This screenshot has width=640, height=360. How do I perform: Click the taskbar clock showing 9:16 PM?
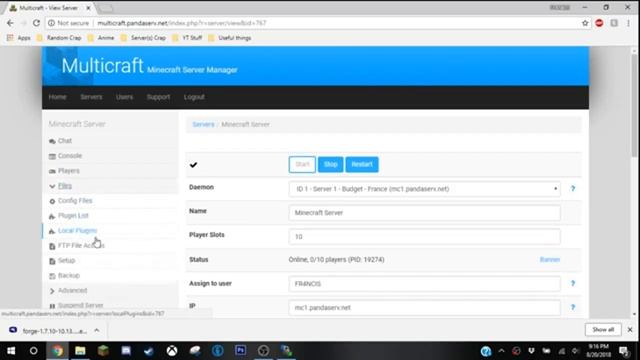[599, 351]
